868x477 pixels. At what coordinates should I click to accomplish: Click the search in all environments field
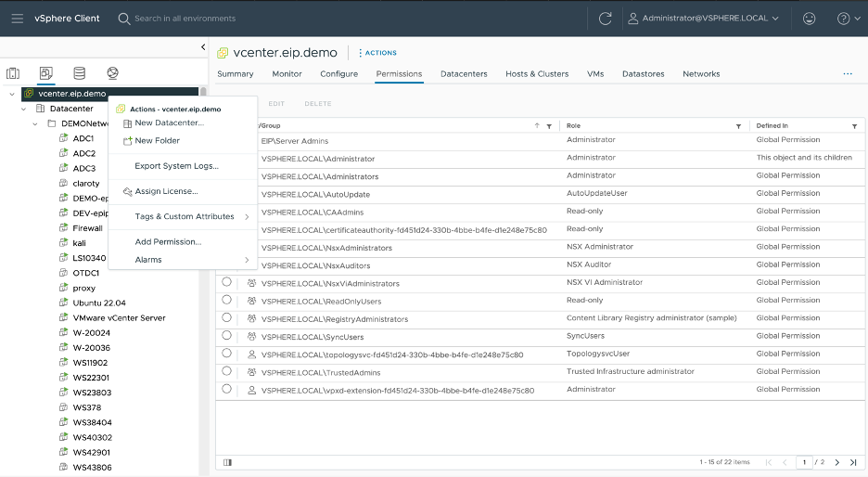coord(185,19)
